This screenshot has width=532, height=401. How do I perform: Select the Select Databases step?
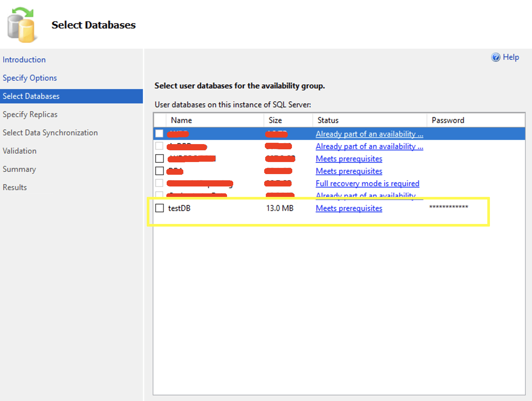pos(31,96)
